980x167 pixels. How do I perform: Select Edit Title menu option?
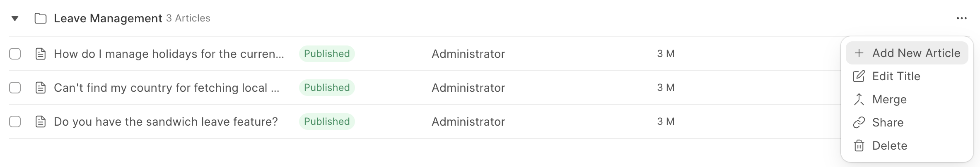[896, 76]
